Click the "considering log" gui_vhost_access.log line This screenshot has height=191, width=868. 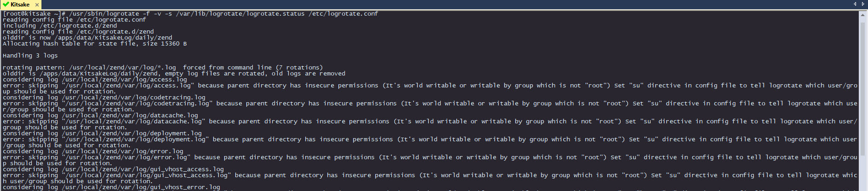(113, 169)
